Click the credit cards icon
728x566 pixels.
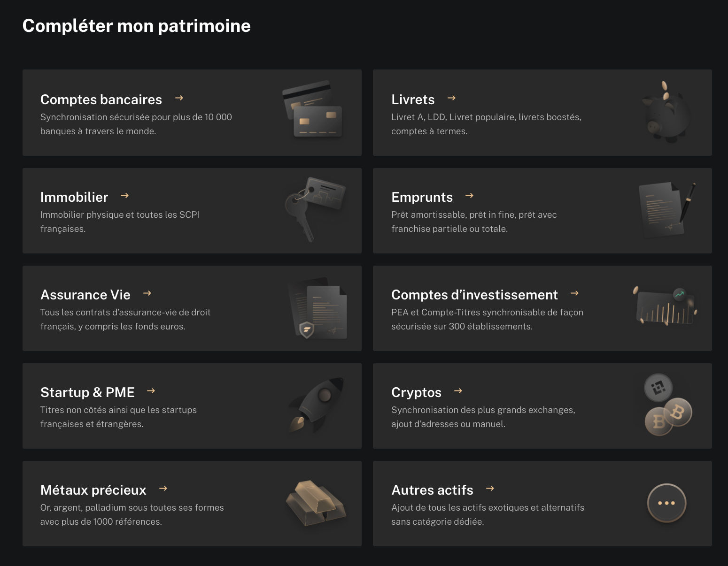click(313, 111)
